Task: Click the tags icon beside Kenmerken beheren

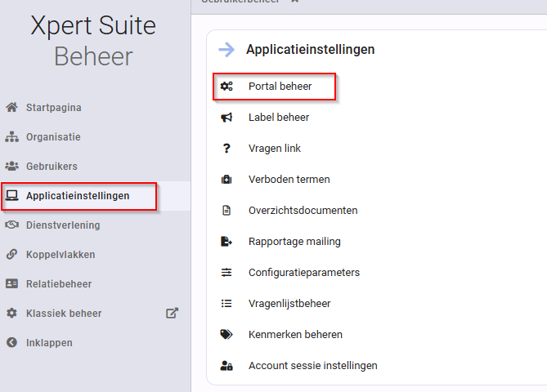Action: coord(226,334)
